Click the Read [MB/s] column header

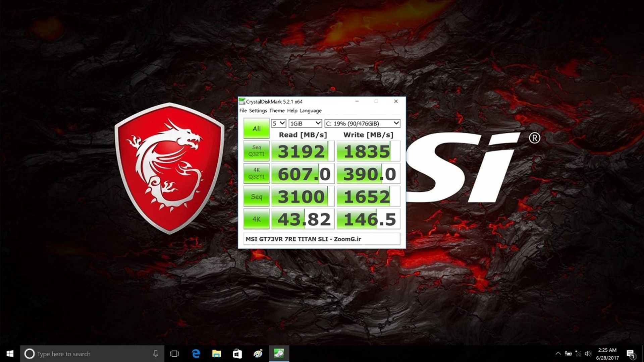pos(303,135)
